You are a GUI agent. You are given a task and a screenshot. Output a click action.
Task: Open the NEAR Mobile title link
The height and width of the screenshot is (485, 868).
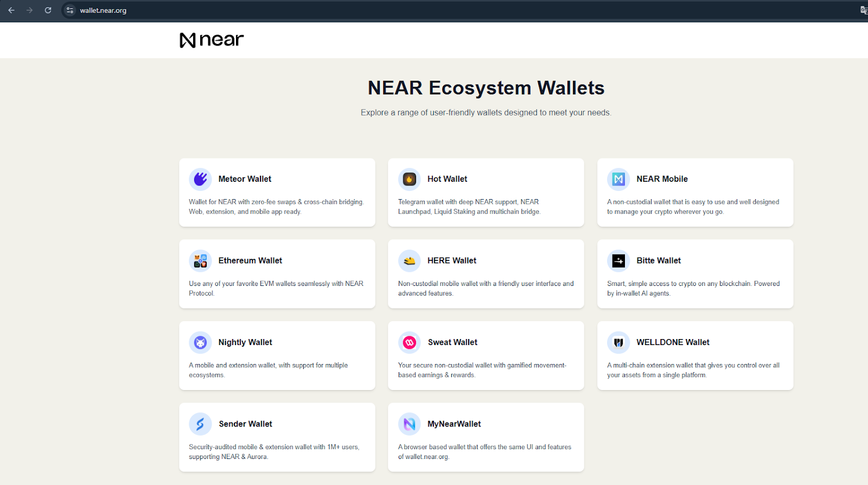point(662,179)
